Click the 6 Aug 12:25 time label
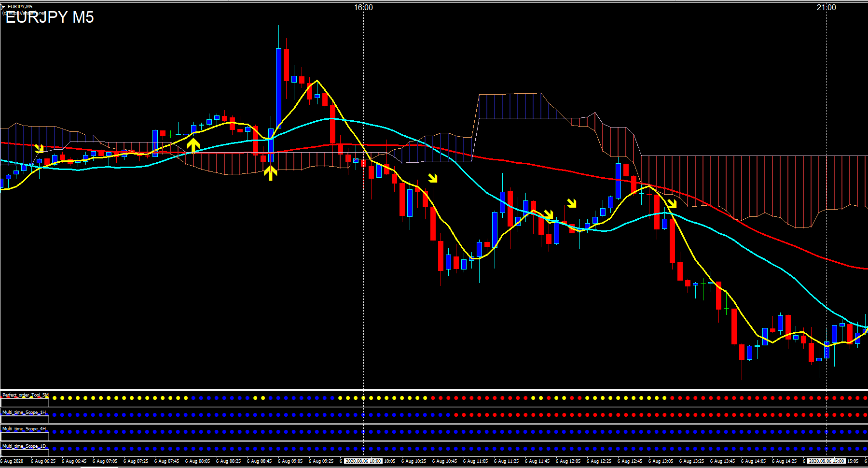 click(600, 461)
